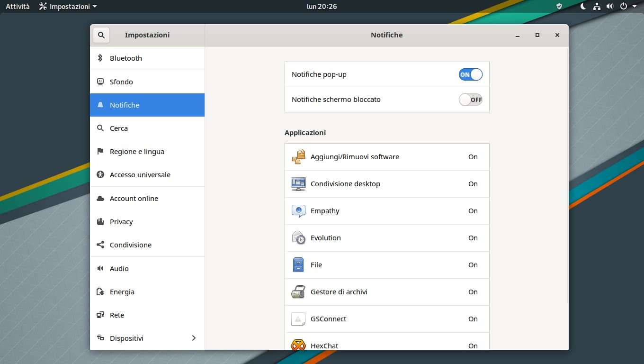Click the Applicazioni section heading

point(305,133)
